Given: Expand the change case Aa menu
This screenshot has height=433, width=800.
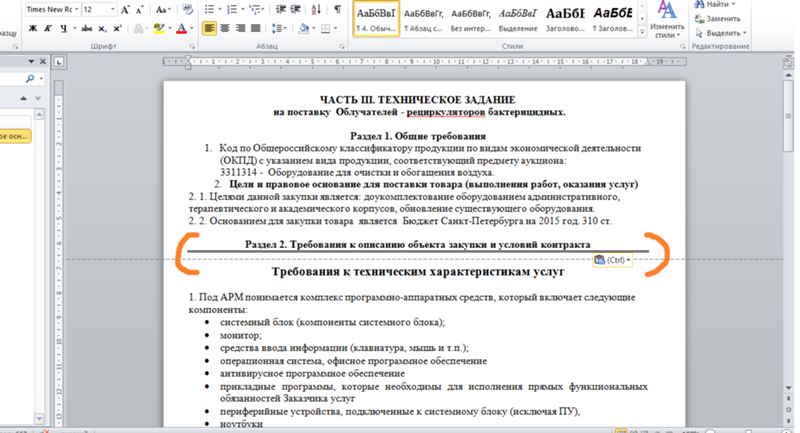Looking at the screenshot, I should 163,10.
